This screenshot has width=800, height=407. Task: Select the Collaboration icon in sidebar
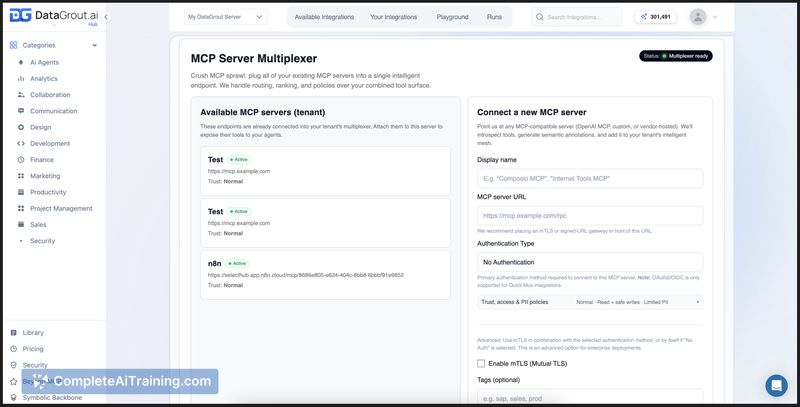[21, 95]
